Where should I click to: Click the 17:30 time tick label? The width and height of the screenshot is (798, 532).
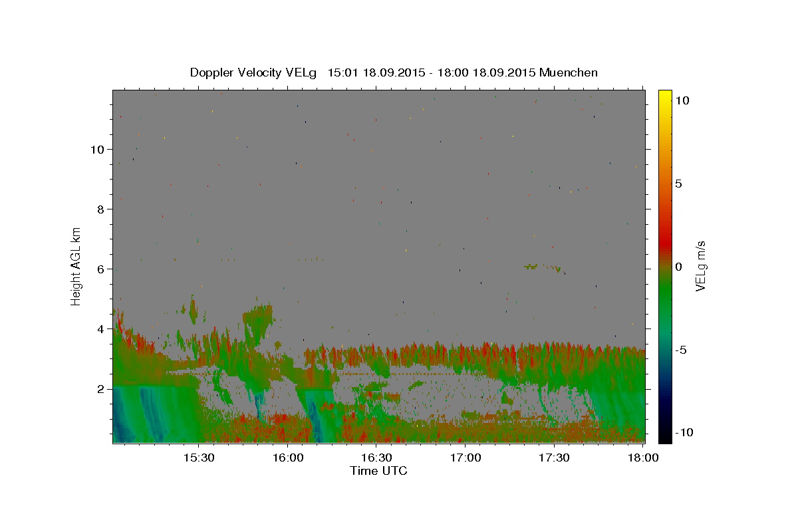[x=554, y=458]
